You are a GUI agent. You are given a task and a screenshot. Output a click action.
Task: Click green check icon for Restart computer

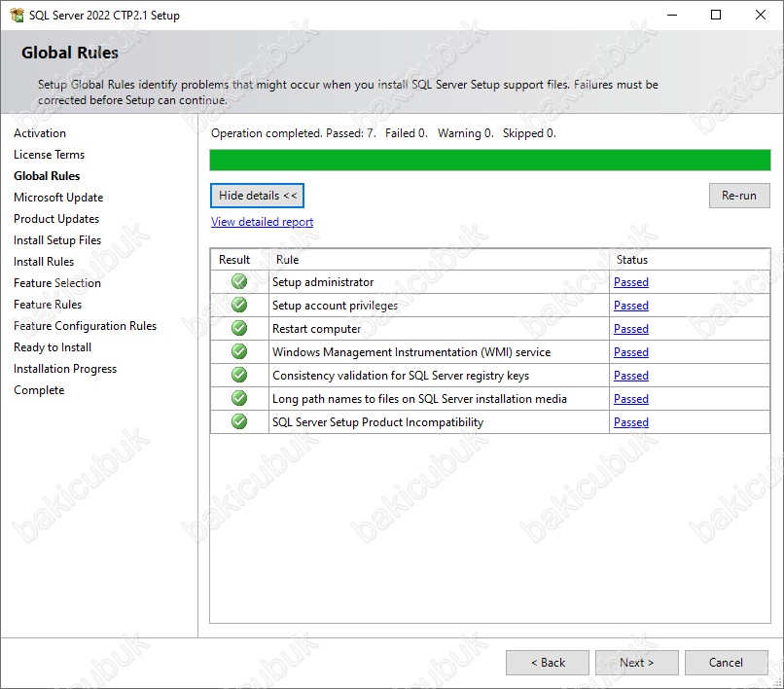coord(239,328)
